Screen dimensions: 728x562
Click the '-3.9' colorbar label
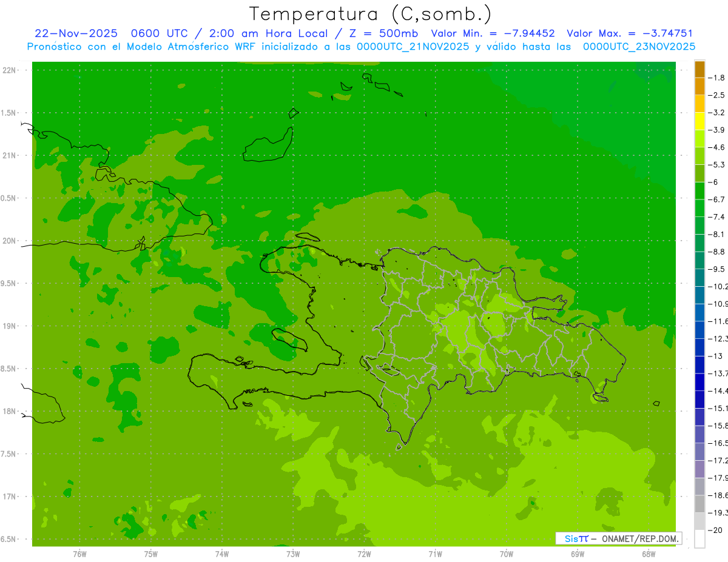pos(716,130)
